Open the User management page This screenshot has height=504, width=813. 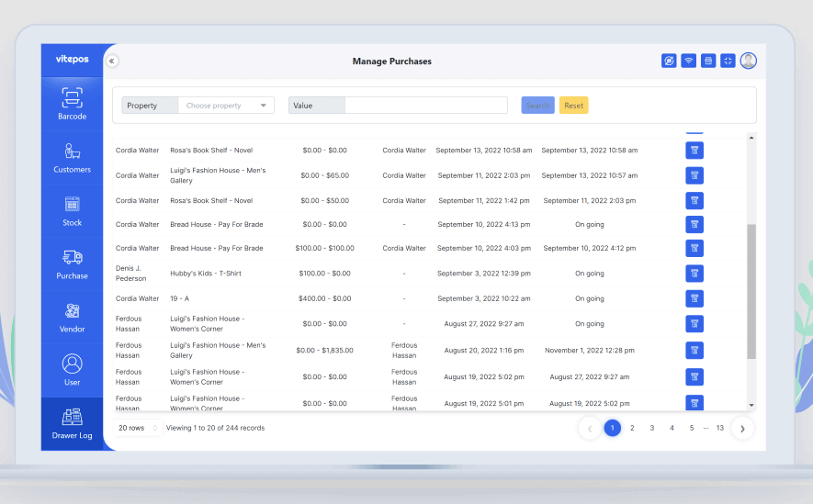click(72, 370)
